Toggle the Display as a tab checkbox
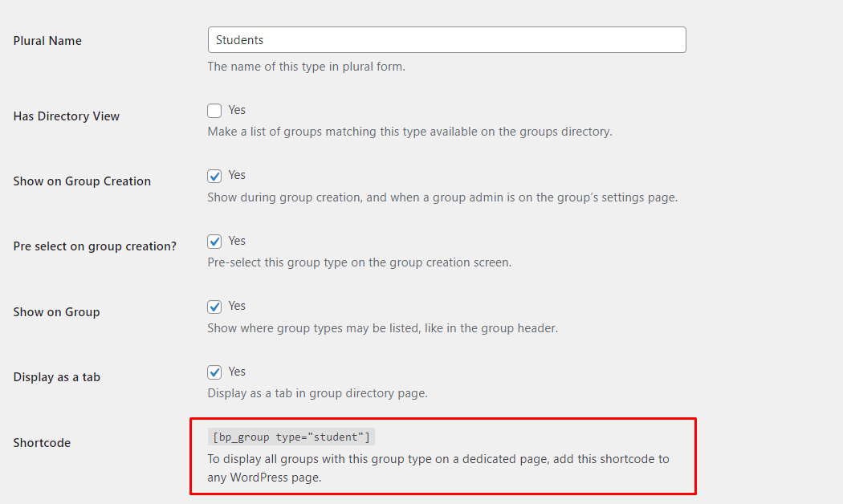This screenshot has height=504, width=843. tap(214, 372)
